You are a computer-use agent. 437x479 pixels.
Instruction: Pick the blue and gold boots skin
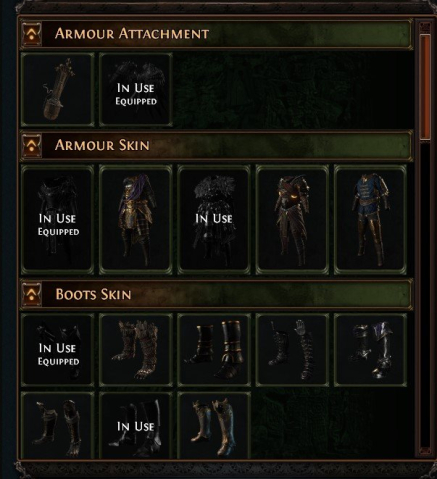click(214, 426)
